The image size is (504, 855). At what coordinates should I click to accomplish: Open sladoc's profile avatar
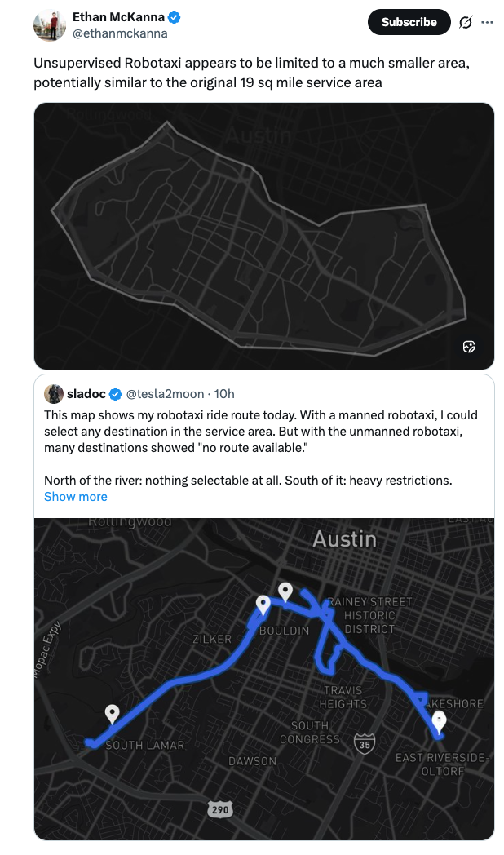click(x=54, y=394)
